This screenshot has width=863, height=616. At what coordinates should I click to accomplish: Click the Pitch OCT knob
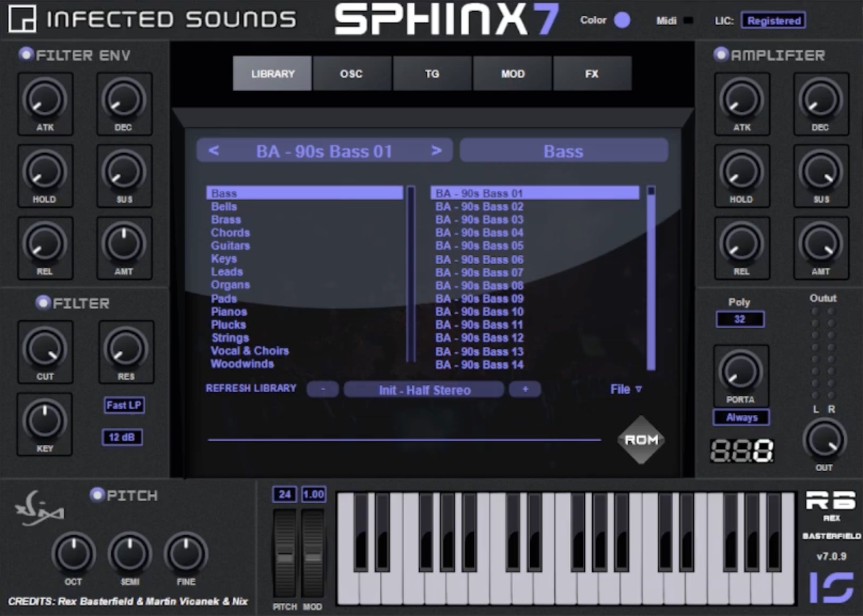pos(74,554)
